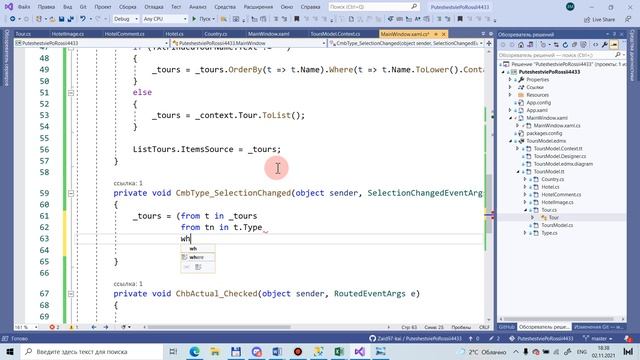
Task: Collapse the else block at line 51
Action: click(71, 93)
